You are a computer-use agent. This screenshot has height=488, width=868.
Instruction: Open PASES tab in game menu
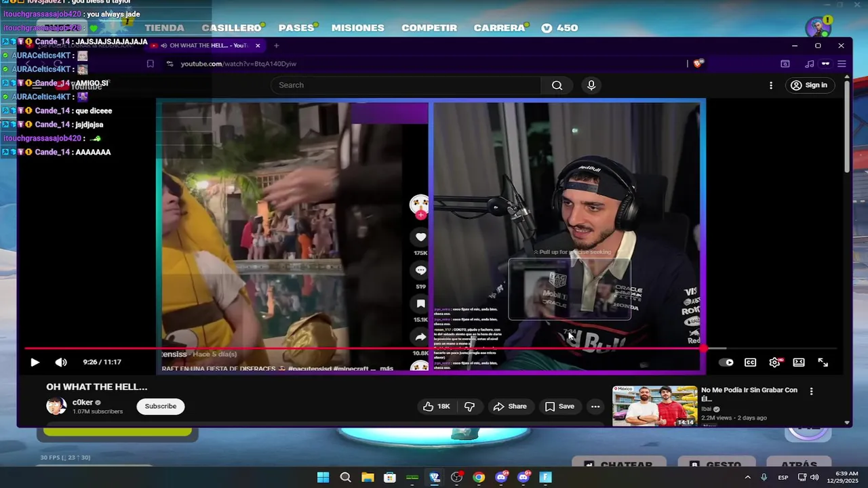pos(296,28)
